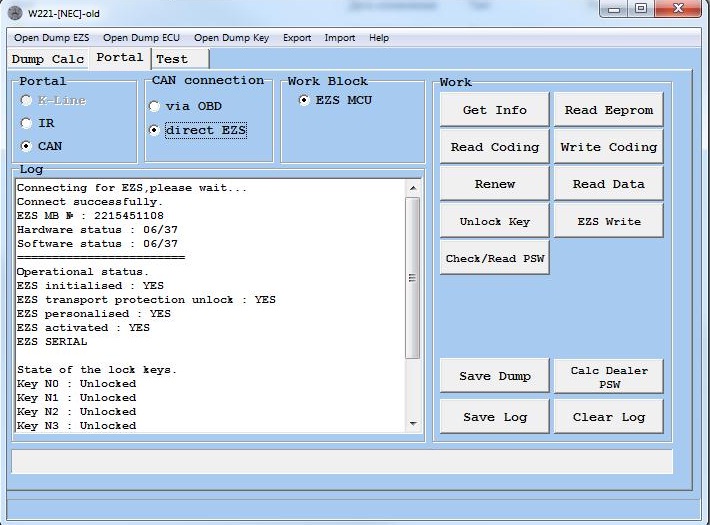Click the Read Eeprom button
Viewport: 710px width, 525px height.
(x=609, y=110)
